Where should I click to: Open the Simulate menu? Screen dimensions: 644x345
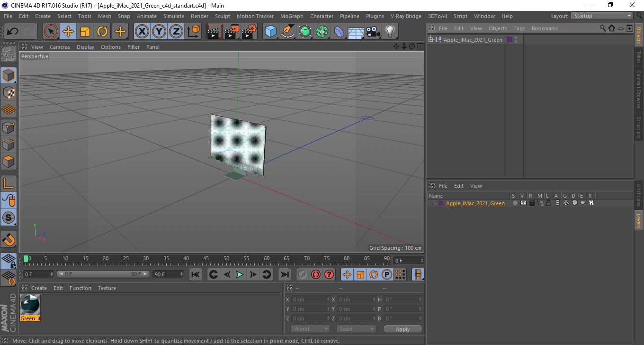174,16
